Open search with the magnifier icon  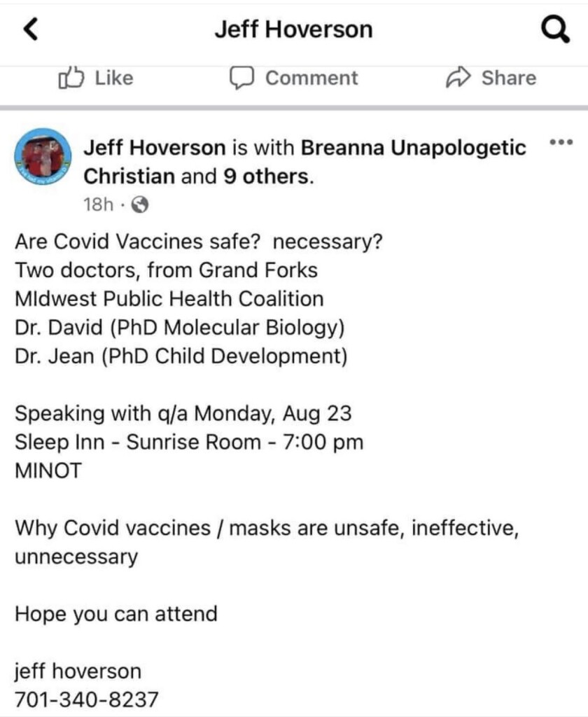point(556,29)
